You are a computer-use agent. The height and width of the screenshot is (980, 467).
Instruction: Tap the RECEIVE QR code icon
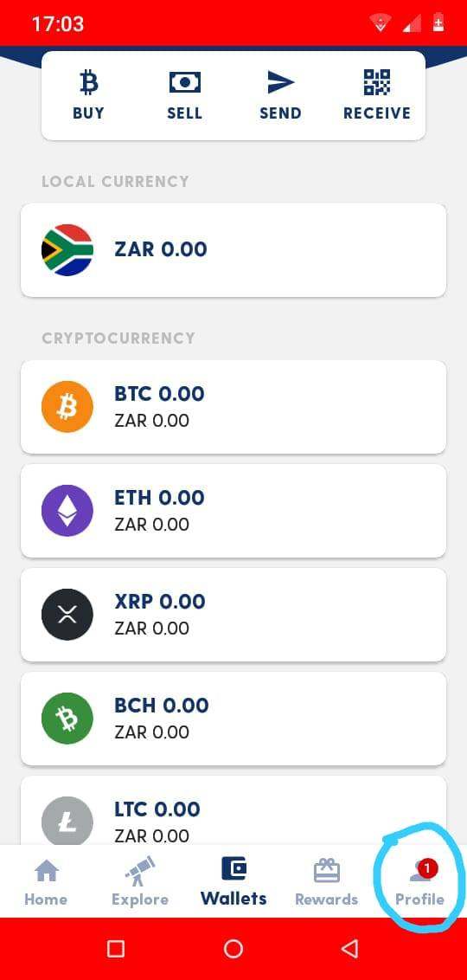pos(377,82)
